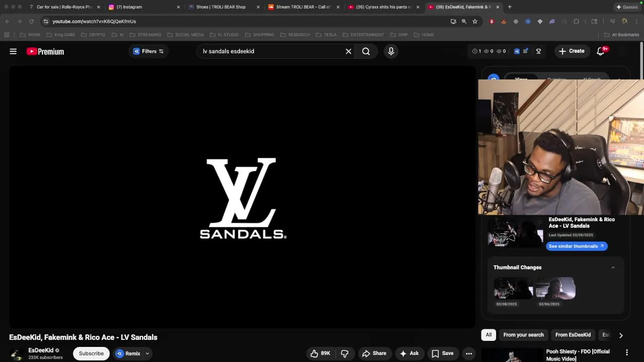Open EsDeeKid channel avatar
This screenshot has height=362, width=644.
(17, 354)
